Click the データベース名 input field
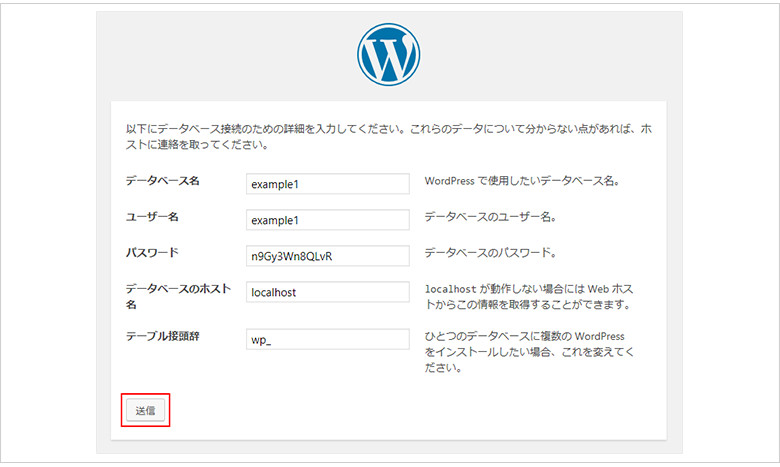Screen dimensions: 780x467 point(327,184)
